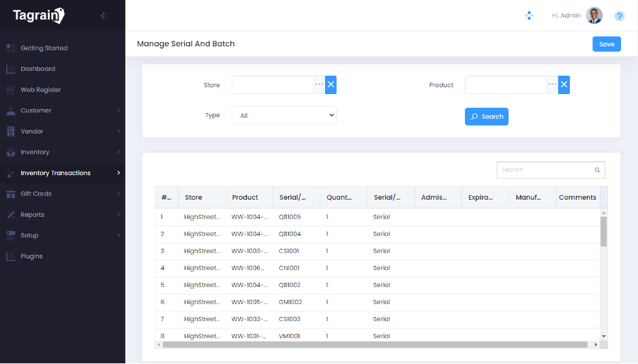Open the Type dropdown set to All
Screen dimensions: 638x364
coord(284,116)
